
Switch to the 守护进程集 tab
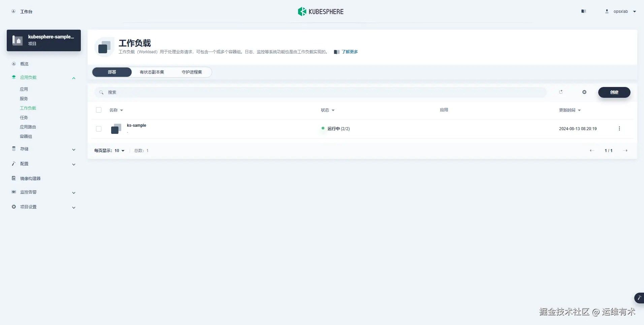[191, 72]
